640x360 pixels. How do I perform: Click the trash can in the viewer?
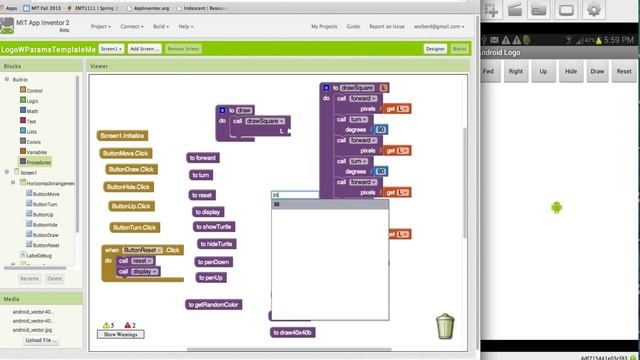(445, 326)
